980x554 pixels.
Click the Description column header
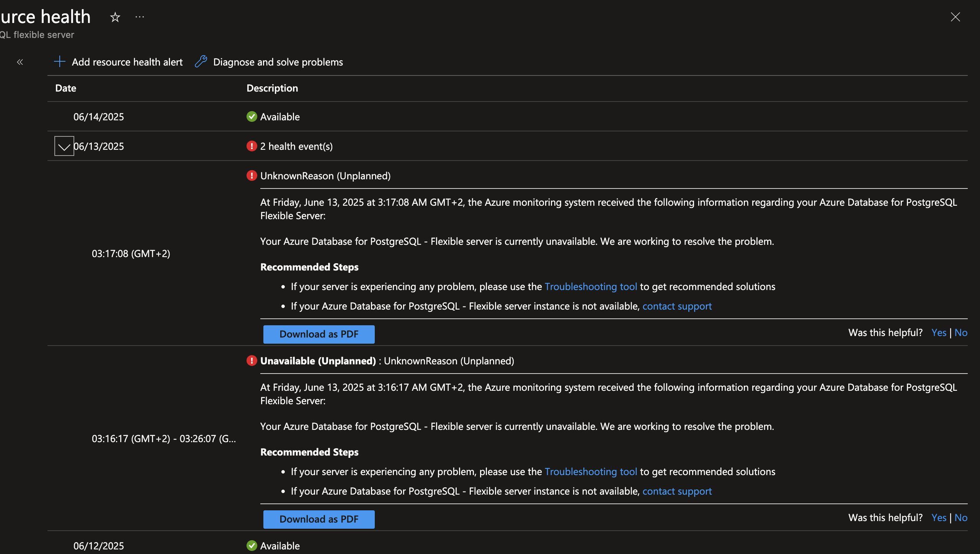272,88
